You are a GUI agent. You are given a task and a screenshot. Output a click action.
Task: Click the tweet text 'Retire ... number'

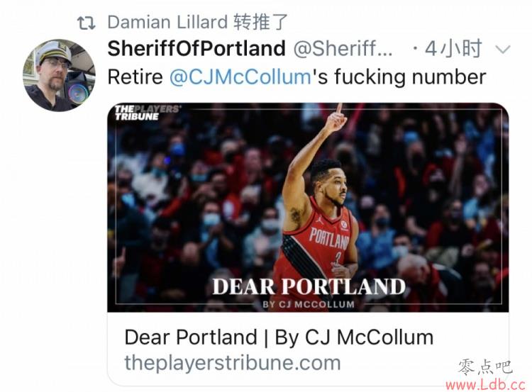coord(297,77)
